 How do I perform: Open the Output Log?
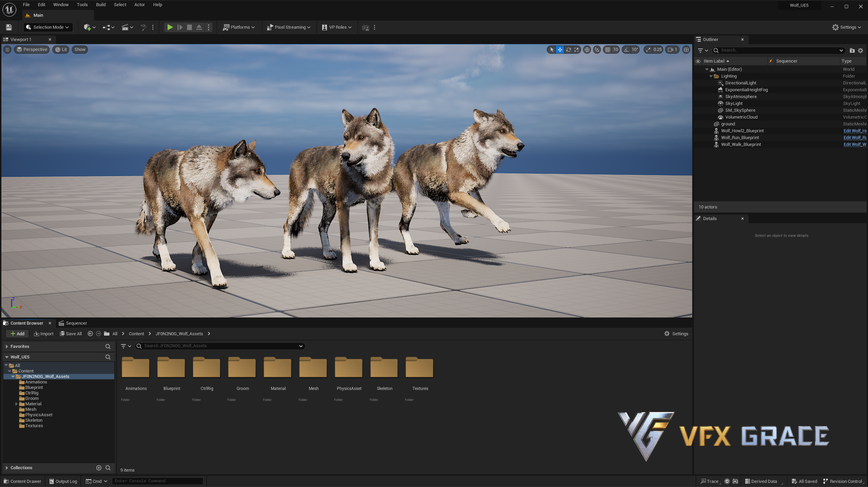tap(63, 482)
